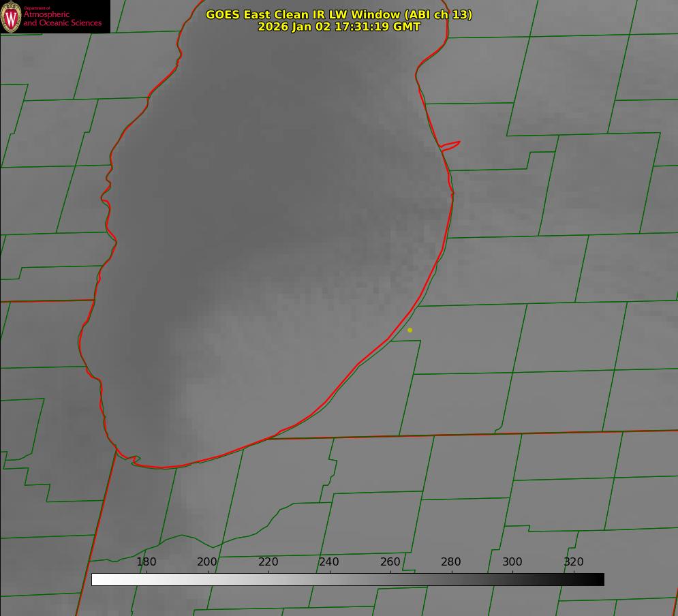The height and width of the screenshot is (616, 678).
Task: Click the colorbar label '220'
Action: pyautogui.click(x=268, y=561)
